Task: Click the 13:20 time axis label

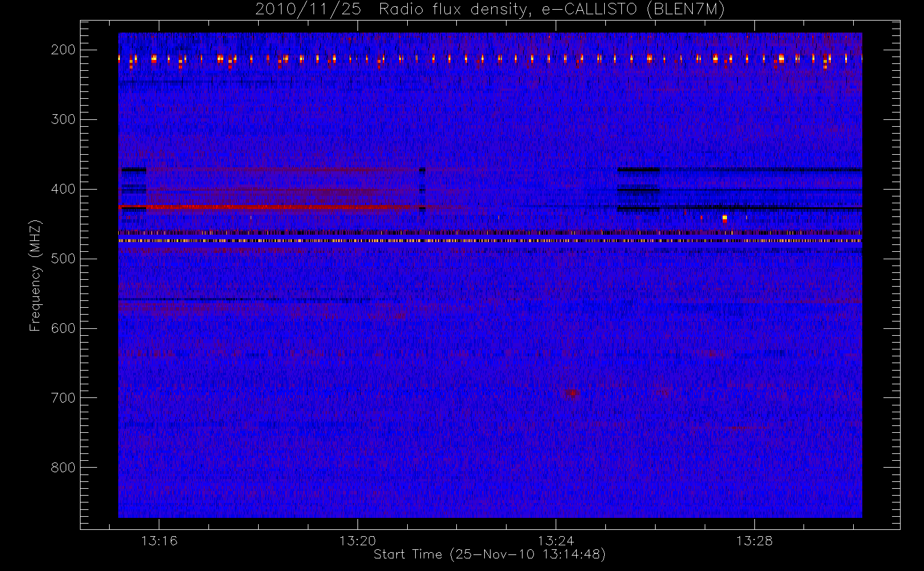Action: [x=357, y=541]
